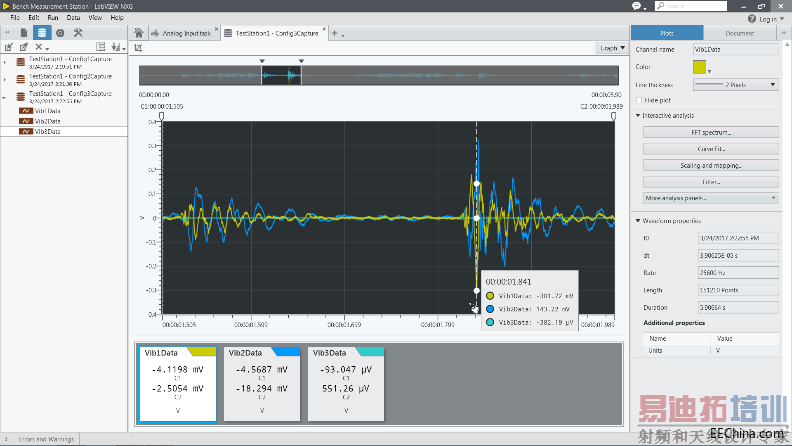
Task: Open the Edit menu
Action: tap(33, 18)
